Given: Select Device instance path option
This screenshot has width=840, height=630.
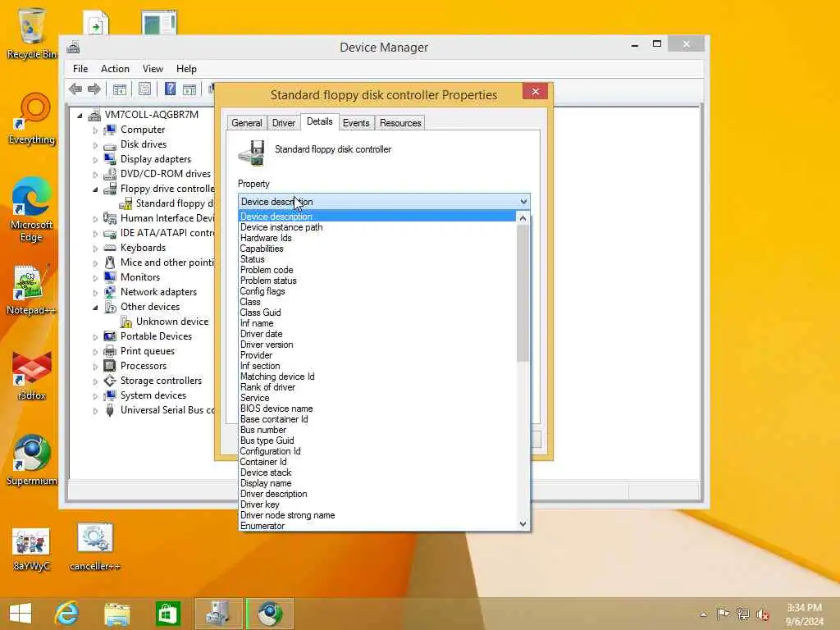Looking at the screenshot, I should 377,227.
